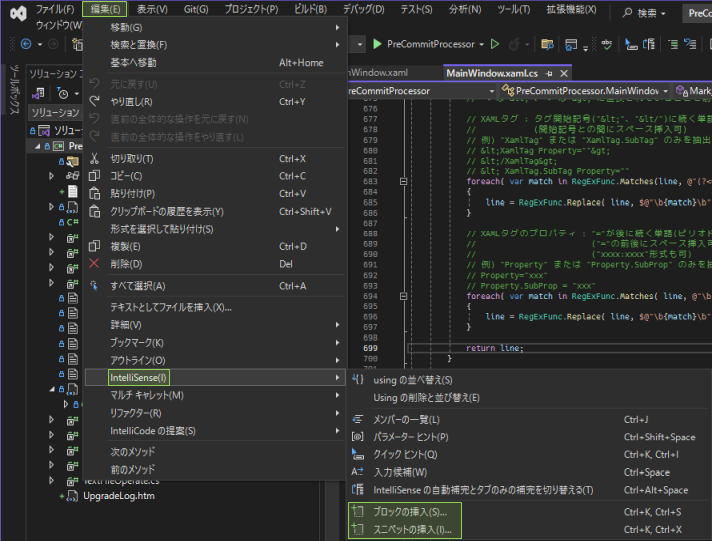The image size is (712, 541).
Task: Select スニペットの挿入(I)... item
Action: (x=530, y=530)
